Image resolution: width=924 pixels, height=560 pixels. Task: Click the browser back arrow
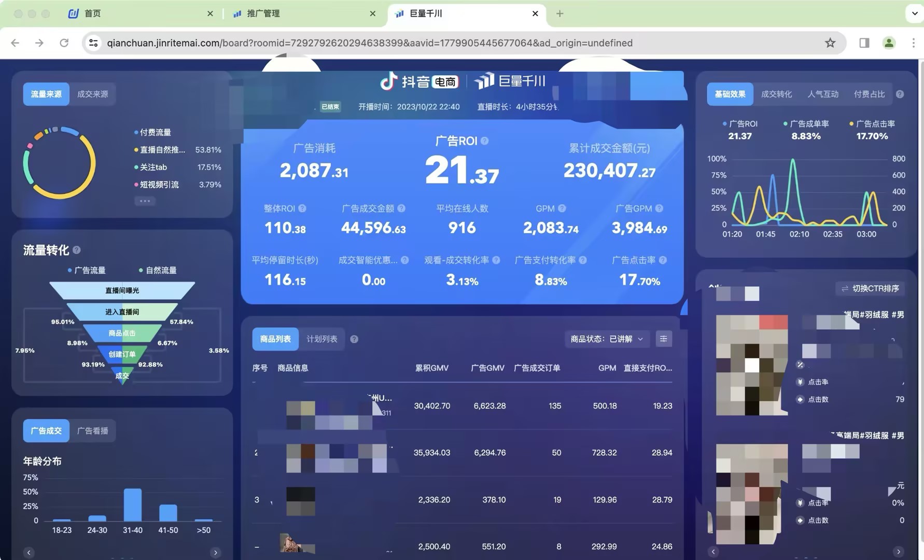click(x=15, y=43)
